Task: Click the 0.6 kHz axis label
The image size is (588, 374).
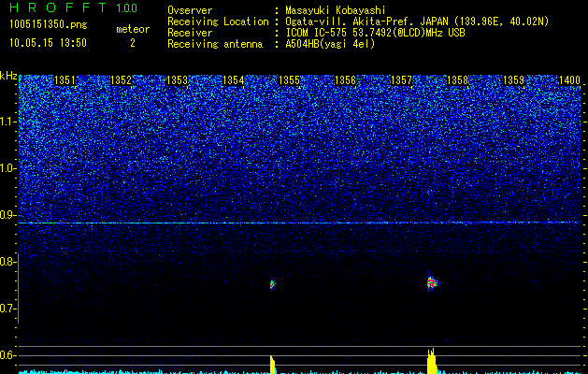Action: (7, 355)
